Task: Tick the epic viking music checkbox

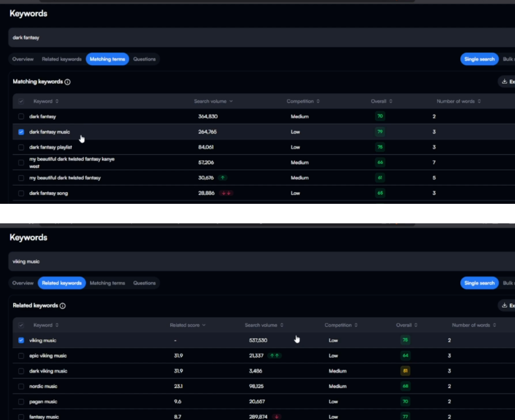Action: pyautogui.click(x=22, y=356)
